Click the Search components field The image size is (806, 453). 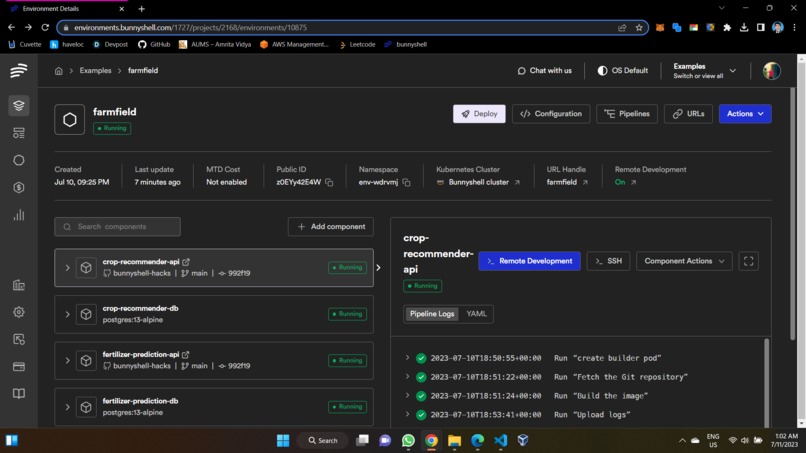pyautogui.click(x=117, y=227)
